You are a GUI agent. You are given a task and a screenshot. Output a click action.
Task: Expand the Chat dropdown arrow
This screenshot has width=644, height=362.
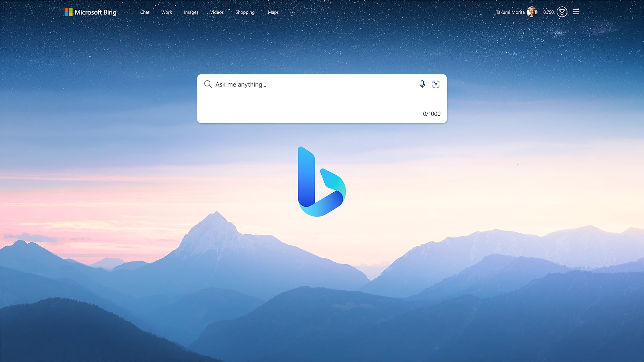(154, 12)
